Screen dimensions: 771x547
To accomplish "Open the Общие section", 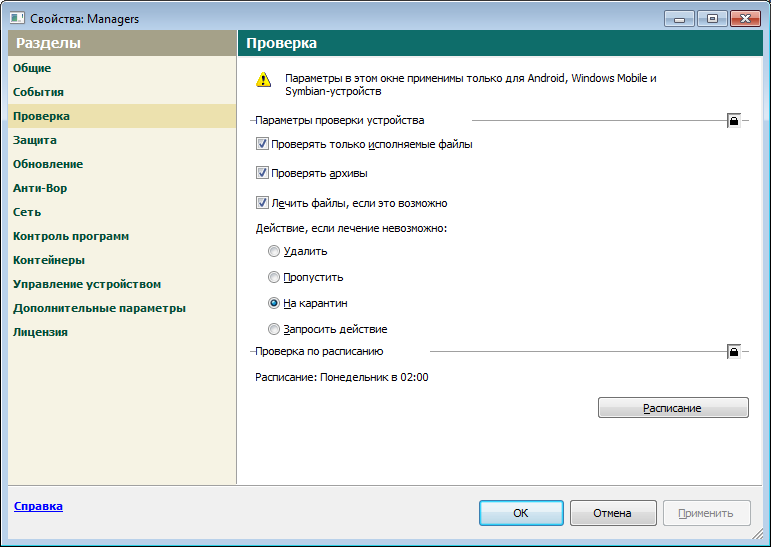I will point(122,68).
